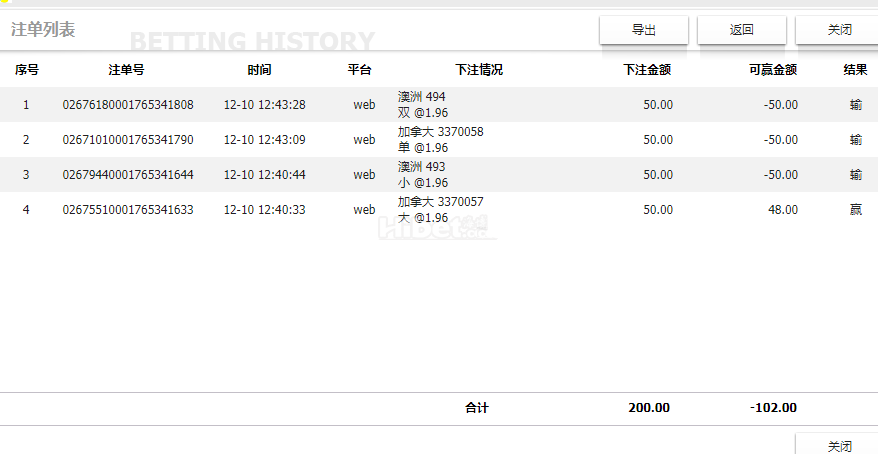The image size is (878, 454).
Task: Click the 下注金额 column header
Action: (x=646, y=70)
